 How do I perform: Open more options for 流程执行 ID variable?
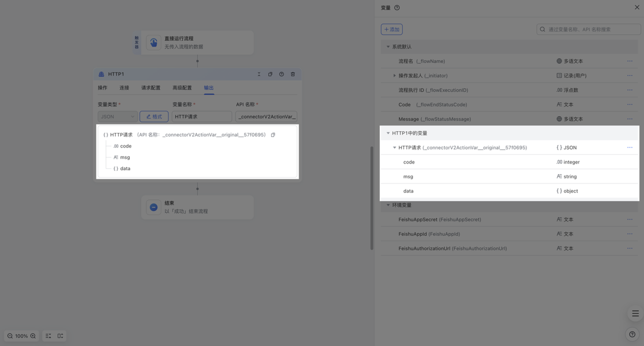click(x=630, y=90)
